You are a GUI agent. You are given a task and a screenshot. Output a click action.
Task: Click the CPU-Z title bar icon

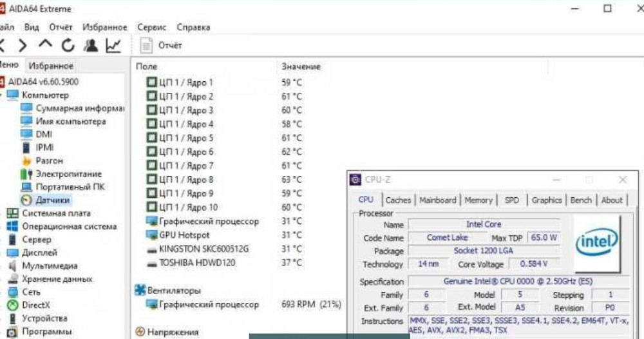pyautogui.click(x=355, y=180)
